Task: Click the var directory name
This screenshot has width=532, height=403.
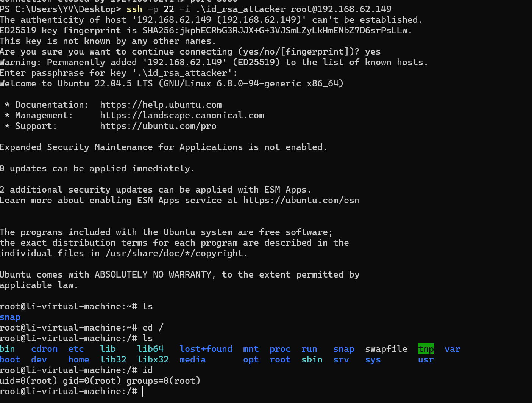Action: 452,349
